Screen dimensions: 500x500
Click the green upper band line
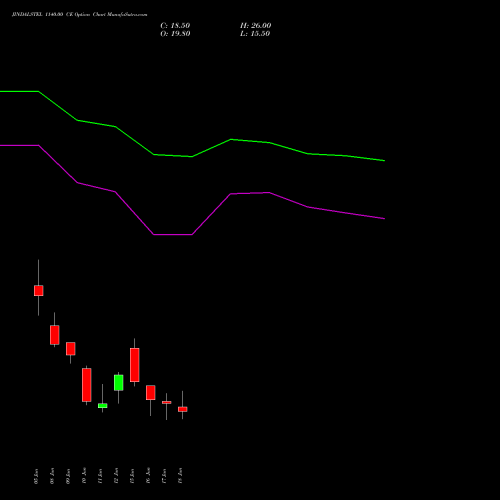tap(192, 156)
